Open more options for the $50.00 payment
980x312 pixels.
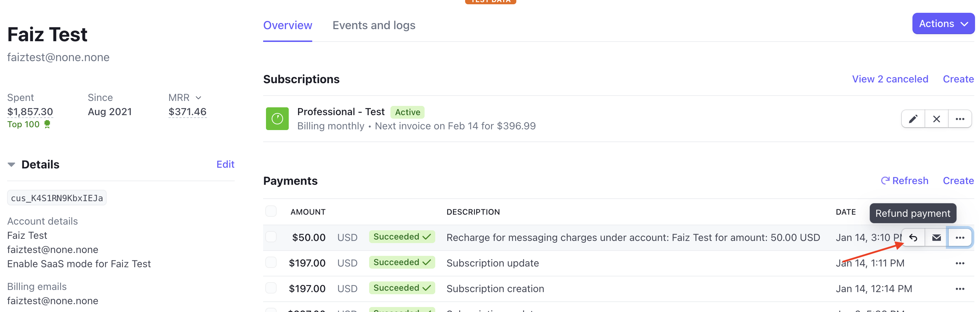point(959,238)
